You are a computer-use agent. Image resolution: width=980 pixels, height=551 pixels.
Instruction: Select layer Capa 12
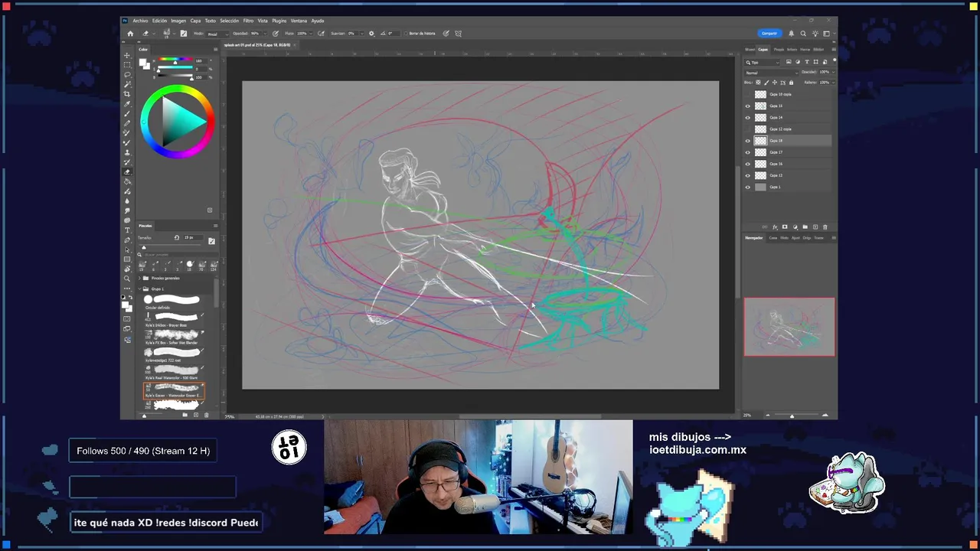point(789,175)
